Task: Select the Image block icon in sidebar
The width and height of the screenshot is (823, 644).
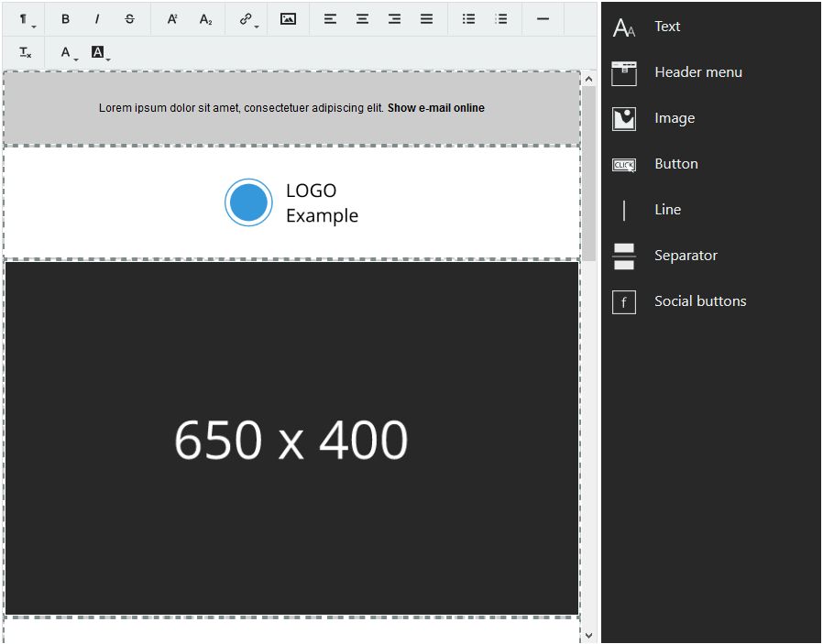Action: coord(624,118)
